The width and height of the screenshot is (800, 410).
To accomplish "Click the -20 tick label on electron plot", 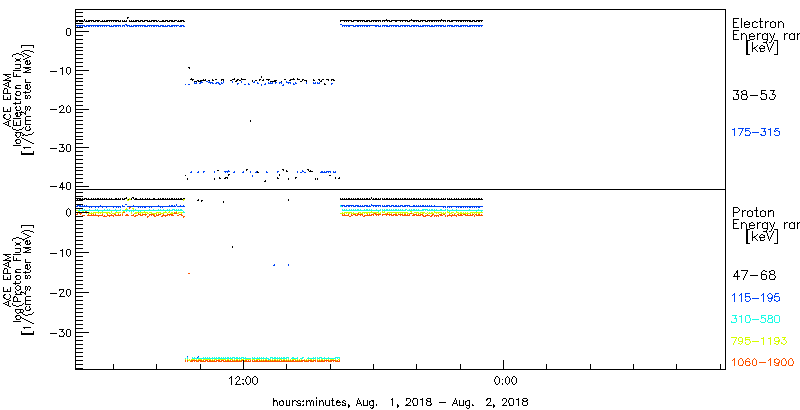I will coord(61,110).
